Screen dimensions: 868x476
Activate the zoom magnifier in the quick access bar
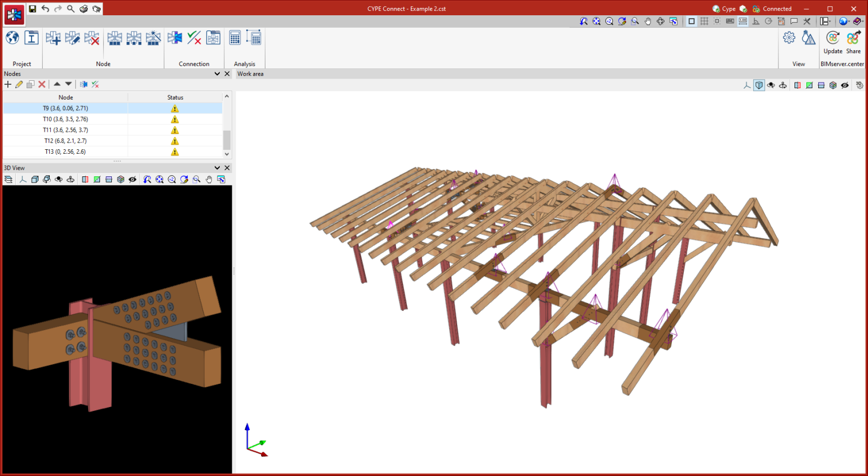pos(70,8)
